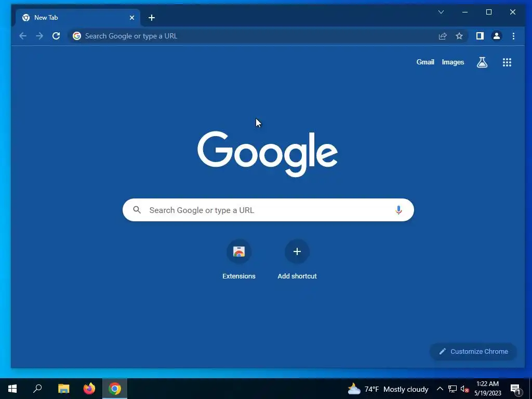Reload the current page
Viewport: 532px width, 399px height.
point(56,36)
